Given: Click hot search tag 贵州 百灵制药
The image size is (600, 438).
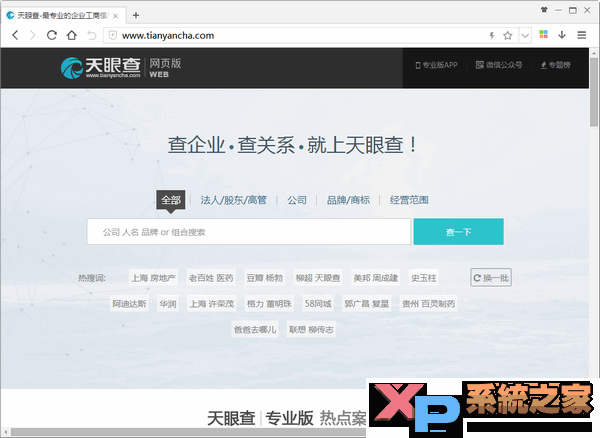Looking at the screenshot, I should click(x=428, y=304).
